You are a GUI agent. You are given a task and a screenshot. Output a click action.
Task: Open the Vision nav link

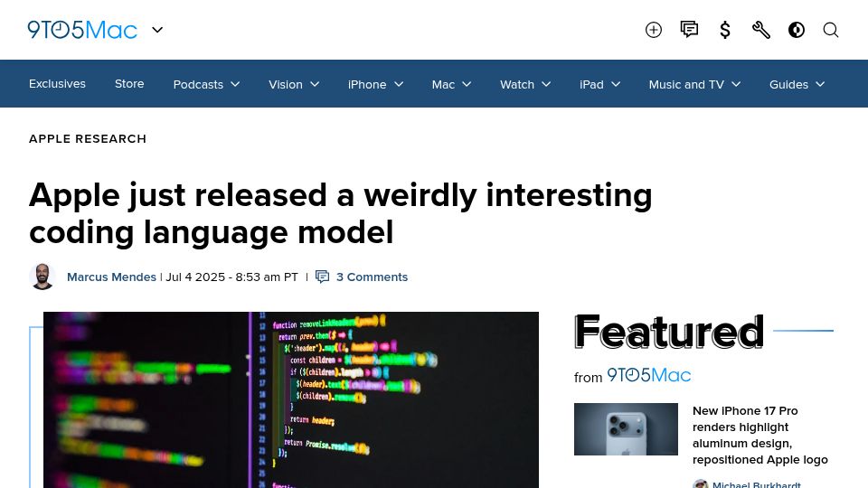[286, 85]
